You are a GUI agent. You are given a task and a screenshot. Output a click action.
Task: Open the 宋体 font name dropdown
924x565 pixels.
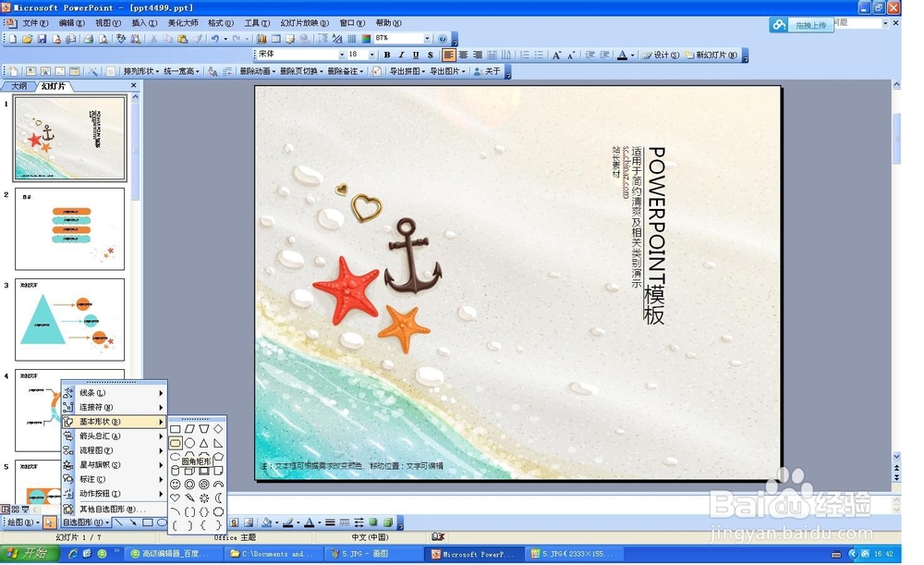click(342, 55)
